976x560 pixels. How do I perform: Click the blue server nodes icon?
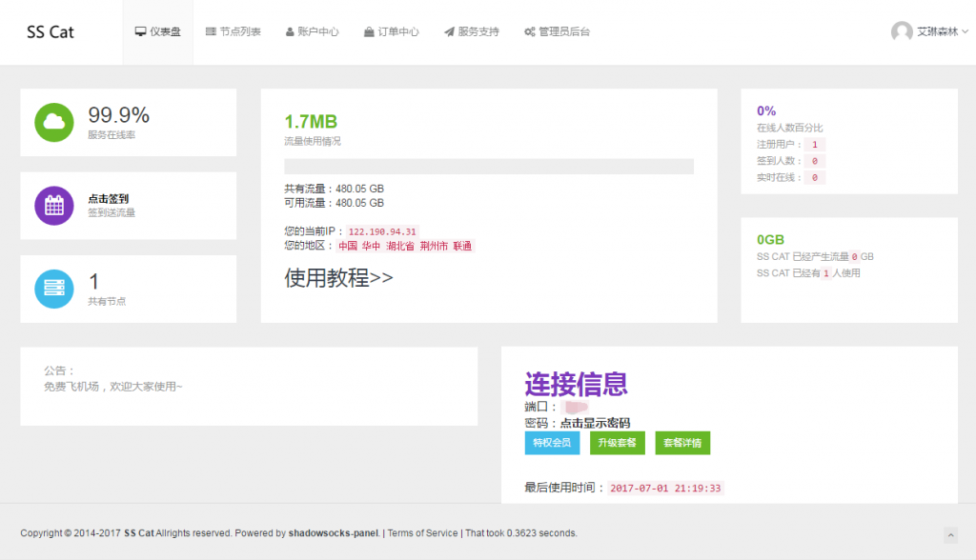click(54, 289)
